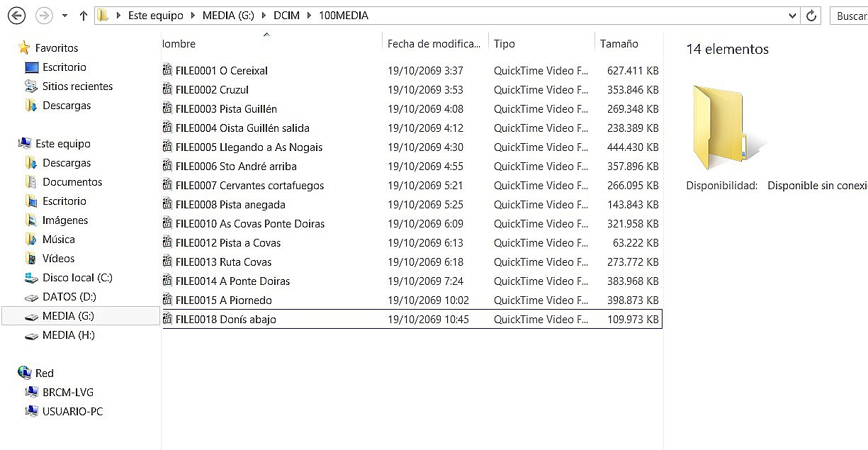This screenshot has height=450, width=868.
Task: Open the DATOS (D:) drive
Action: [x=69, y=297]
